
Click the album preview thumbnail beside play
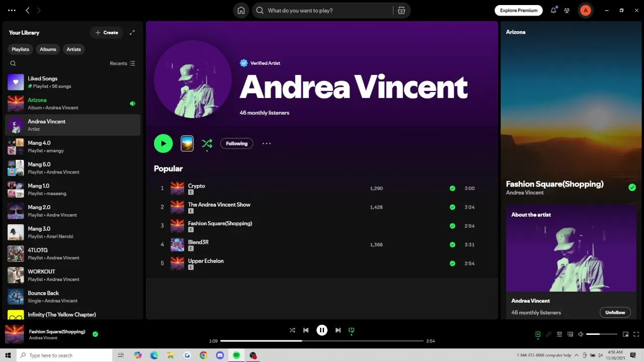pyautogui.click(x=187, y=143)
